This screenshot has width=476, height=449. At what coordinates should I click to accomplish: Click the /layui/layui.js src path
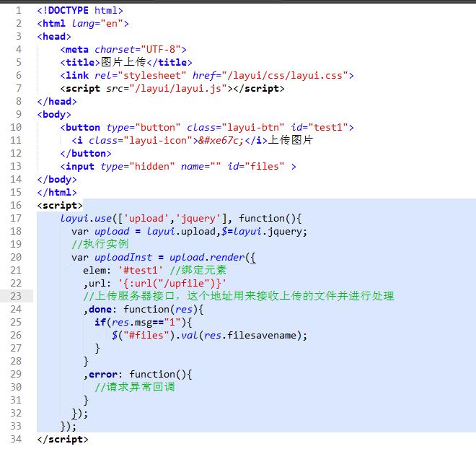[178, 88]
